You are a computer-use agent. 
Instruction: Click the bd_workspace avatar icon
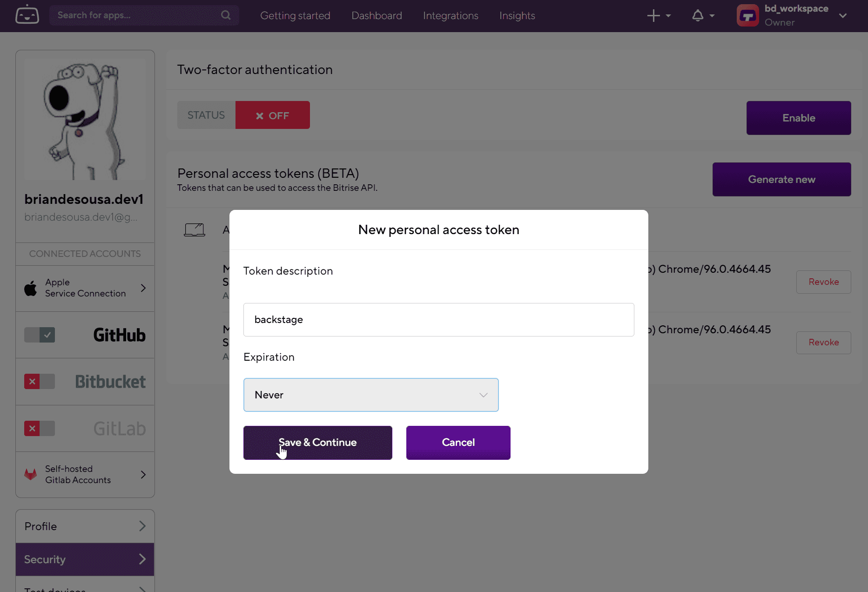point(748,15)
